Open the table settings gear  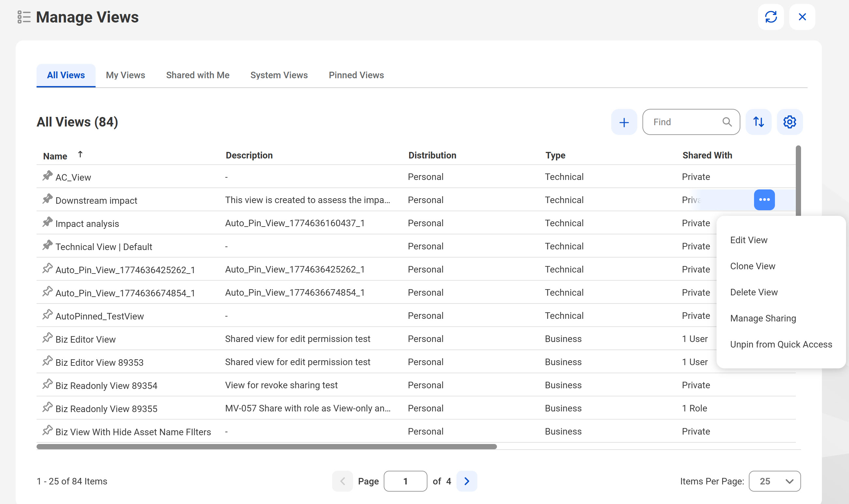[790, 122]
